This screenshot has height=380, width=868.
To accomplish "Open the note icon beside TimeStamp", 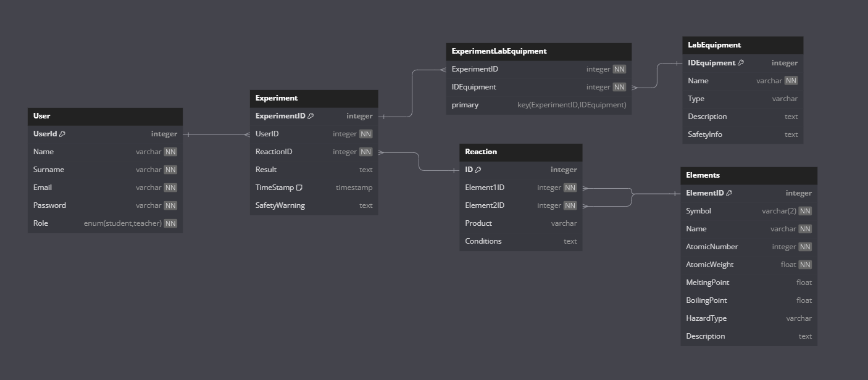I will click(299, 188).
